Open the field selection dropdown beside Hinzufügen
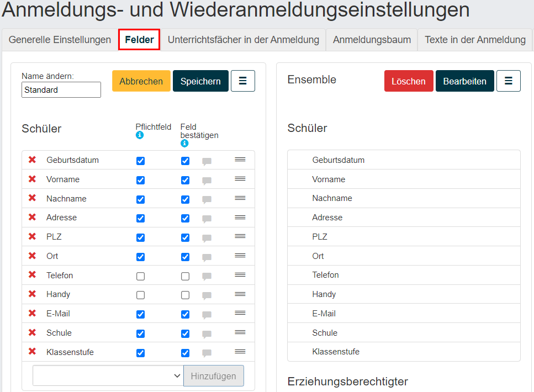This screenshot has width=534, height=392. pos(108,375)
